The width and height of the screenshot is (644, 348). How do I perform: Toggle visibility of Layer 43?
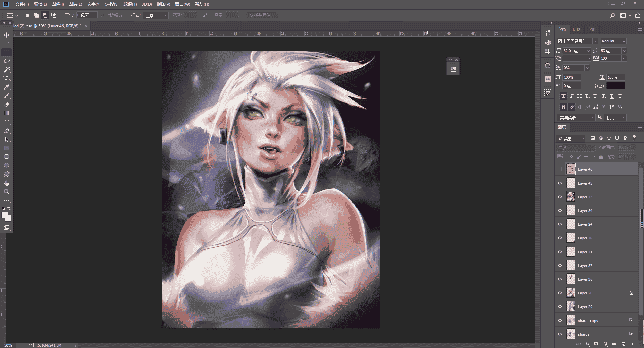click(560, 197)
